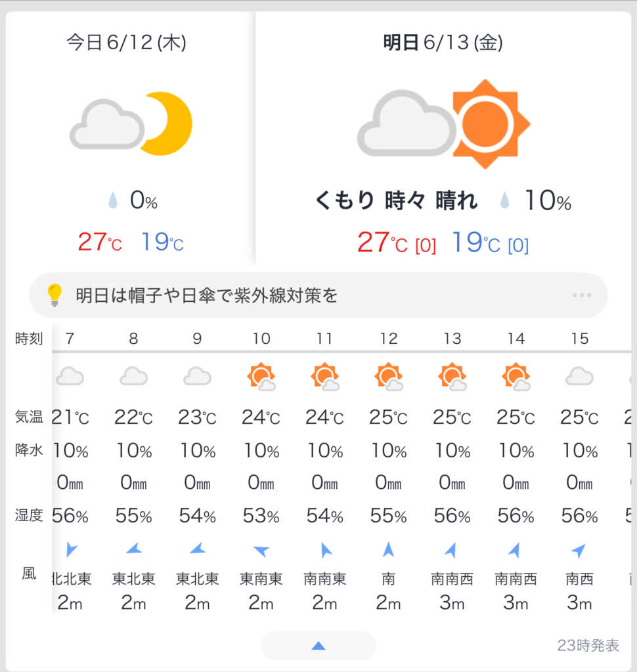The width and height of the screenshot is (637, 672).
Task: Expand the UV tip via three dots
Action: click(x=582, y=295)
